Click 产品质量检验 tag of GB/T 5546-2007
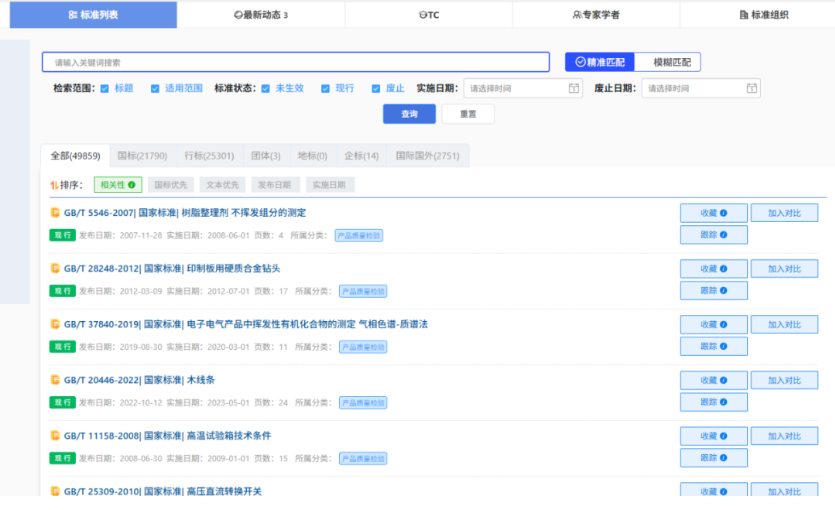Viewport: 835px width, 510px height. [x=359, y=235]
